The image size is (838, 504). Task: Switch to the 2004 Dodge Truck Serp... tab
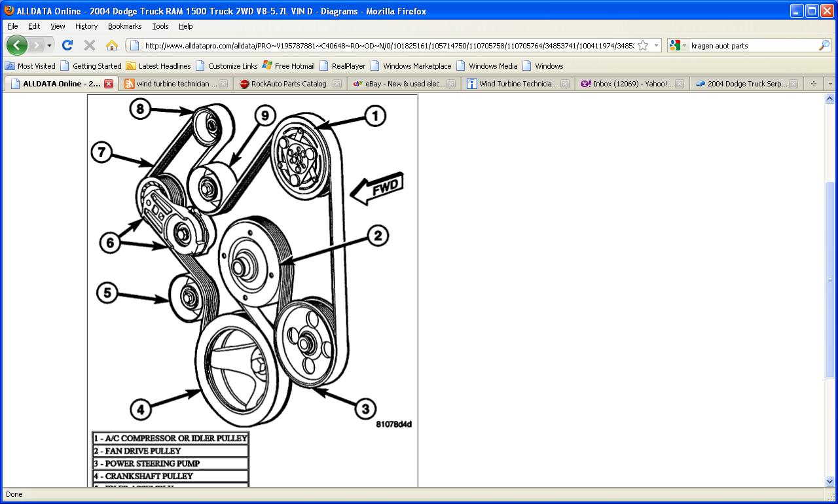pyautogui.click(x=745, y=84)
